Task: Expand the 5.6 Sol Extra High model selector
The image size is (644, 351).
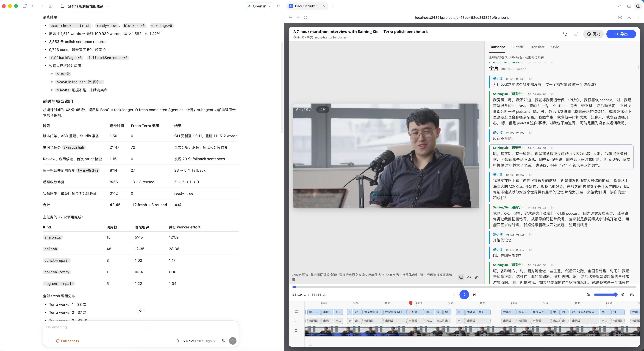Action: pyautogui.click(x=199, y=341)
